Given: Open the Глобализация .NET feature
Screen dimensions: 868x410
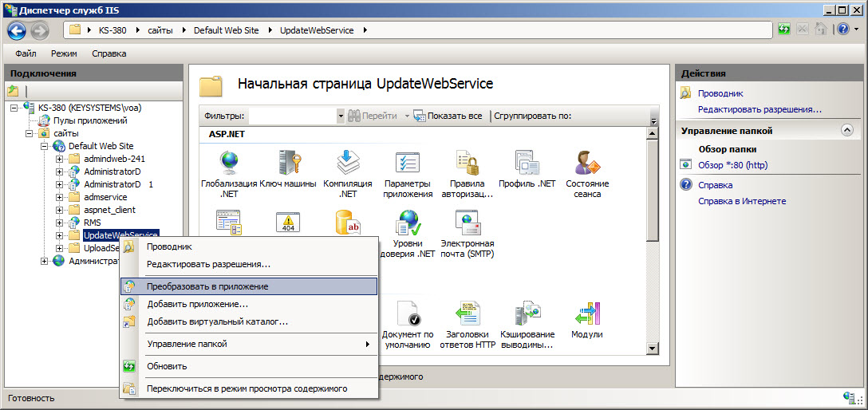Looking at the screenshot, I should pos(229,173).
